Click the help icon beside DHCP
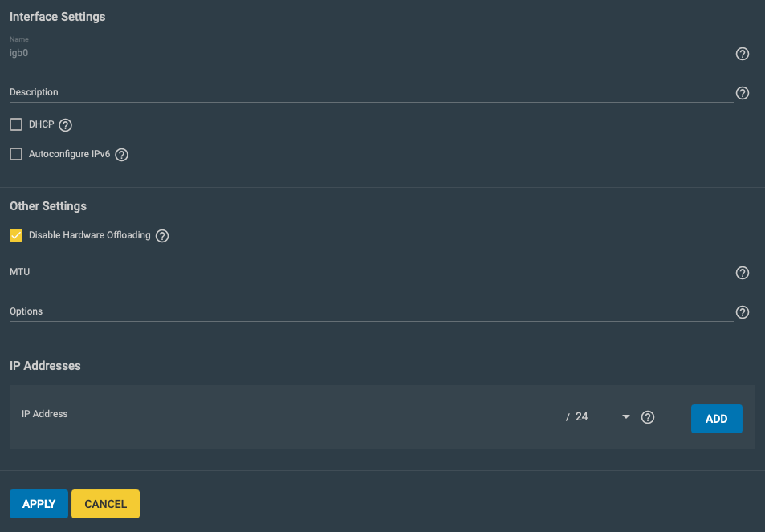 coord(65,125)
